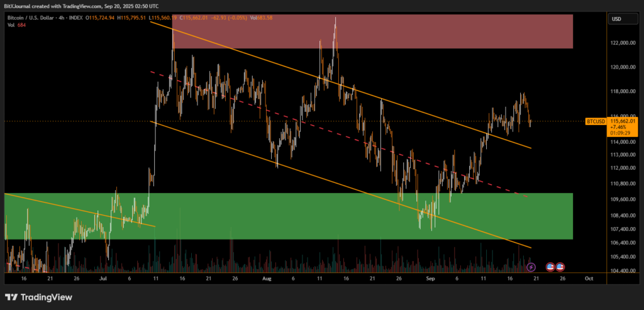644x310 pixels.
Task: Open the left US flag economic event
Action: coord(550,267)
